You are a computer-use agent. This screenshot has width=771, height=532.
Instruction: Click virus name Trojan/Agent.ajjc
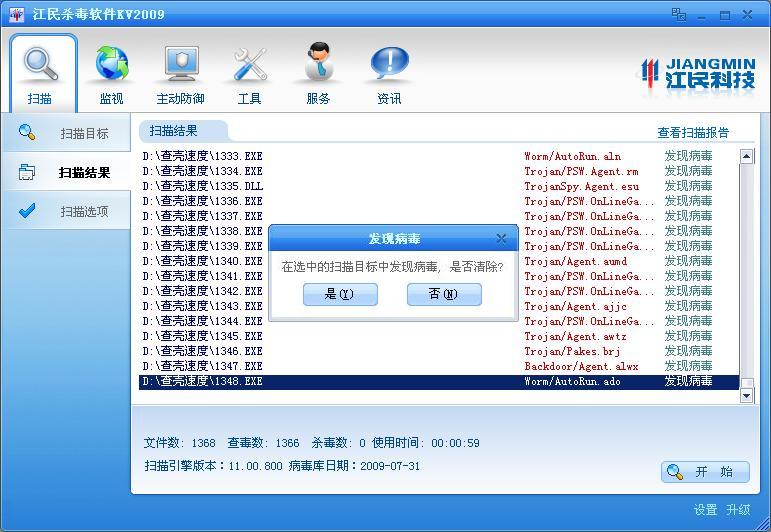coord(575,306)
